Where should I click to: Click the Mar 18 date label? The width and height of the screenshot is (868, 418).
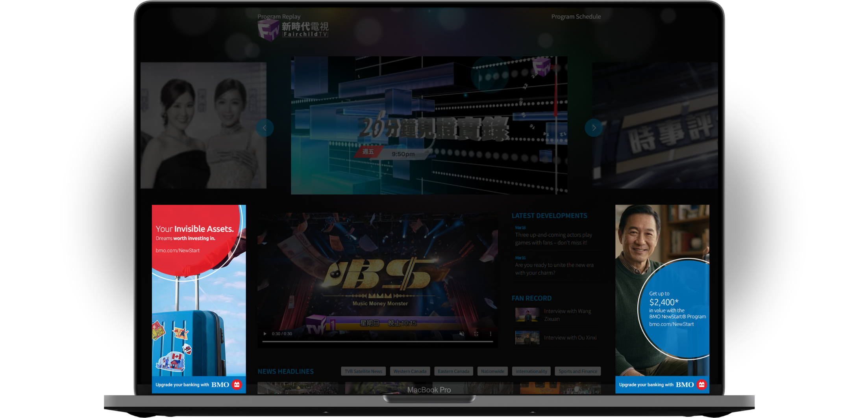click(520, 228)
